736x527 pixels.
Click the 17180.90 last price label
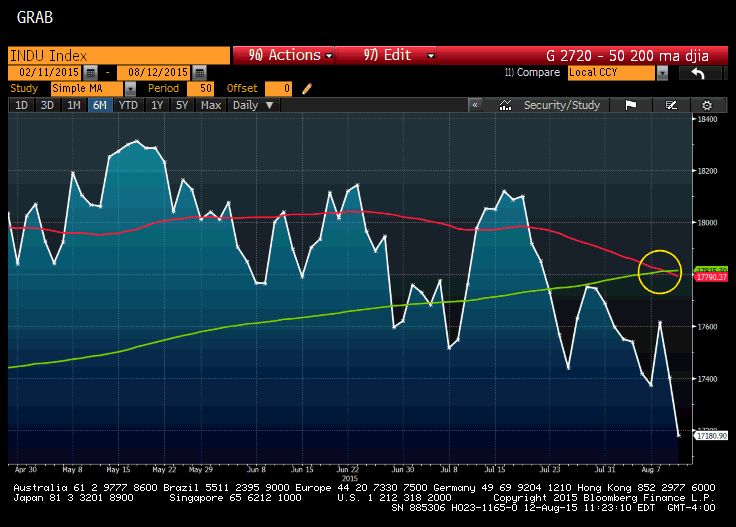(x=711, y=436)
